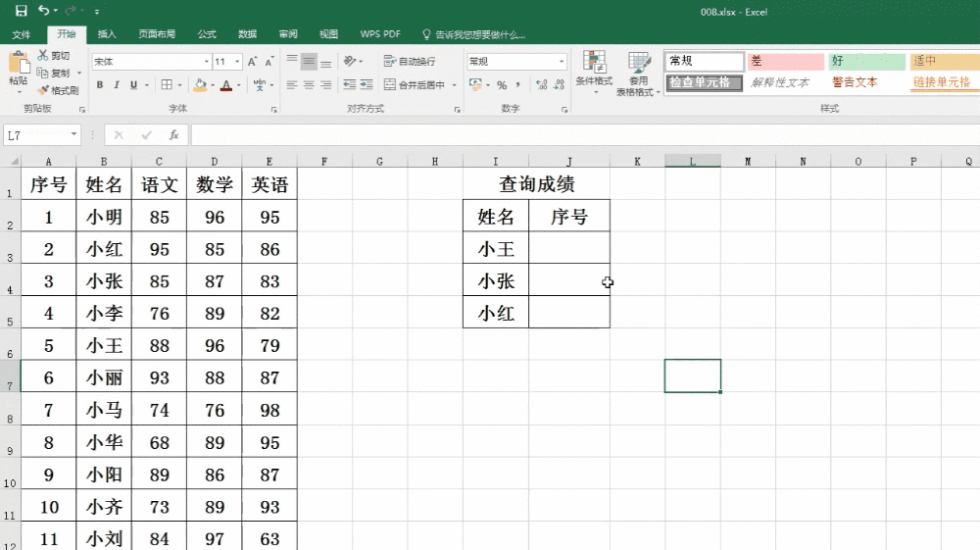Screen dimensions: 980x550
Task: Switch to the 页面布局 tab
Action: click(156, 34)
